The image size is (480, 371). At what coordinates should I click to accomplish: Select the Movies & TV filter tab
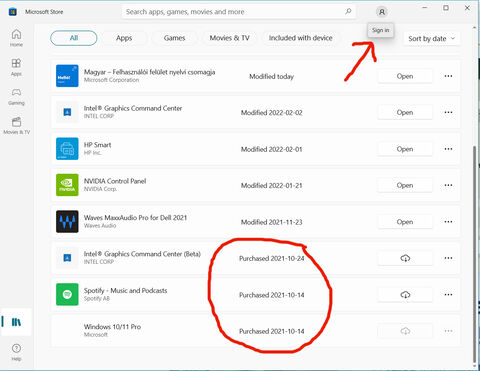[229, 38]
